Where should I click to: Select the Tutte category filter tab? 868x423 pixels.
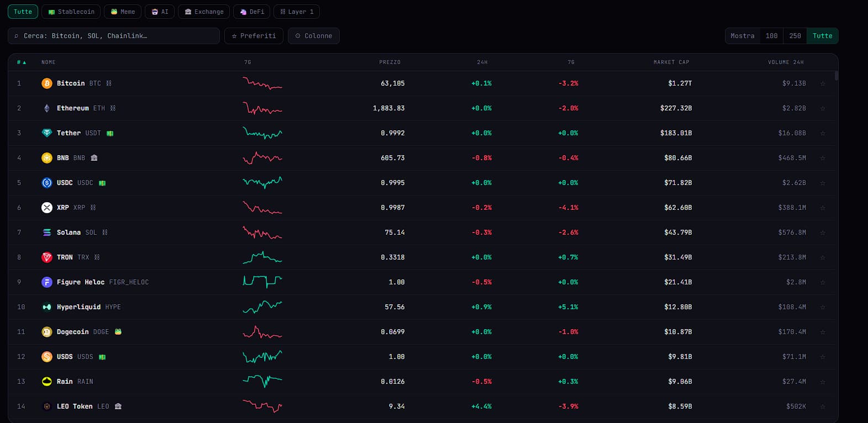pos(23,12)
